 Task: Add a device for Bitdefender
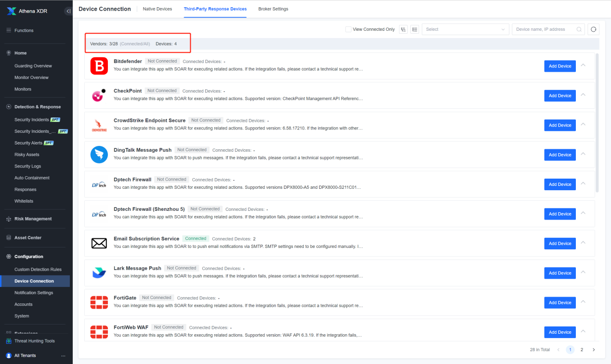pos(560,66)
